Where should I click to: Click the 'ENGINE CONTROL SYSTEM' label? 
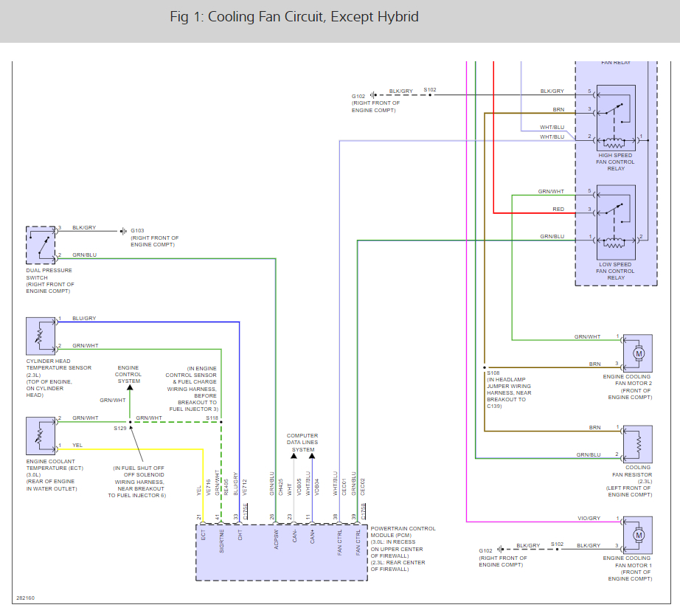[x=128, y=374]
